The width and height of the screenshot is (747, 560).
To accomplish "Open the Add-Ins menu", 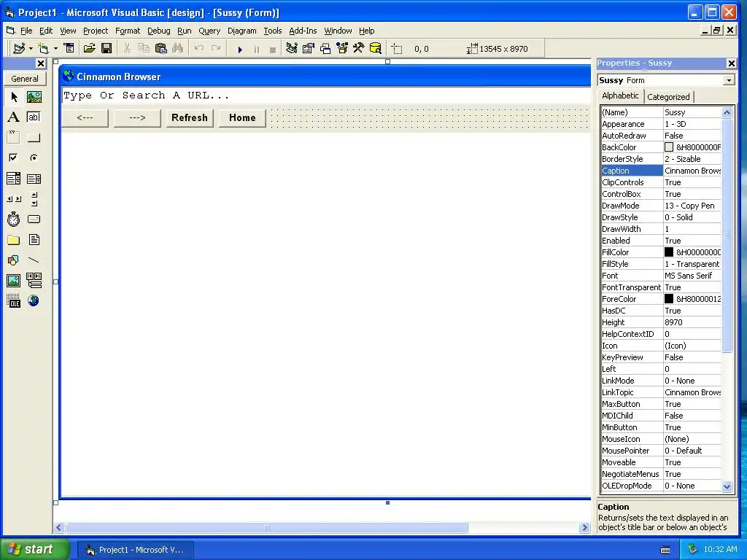I will pyautogui.click(x=303, y=31).
